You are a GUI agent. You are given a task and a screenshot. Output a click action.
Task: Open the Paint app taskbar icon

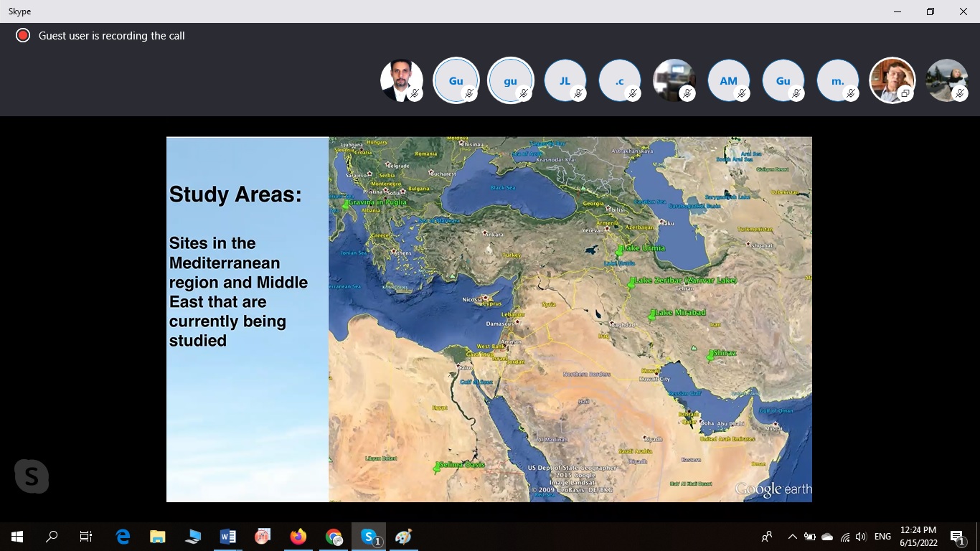point(404,537)
